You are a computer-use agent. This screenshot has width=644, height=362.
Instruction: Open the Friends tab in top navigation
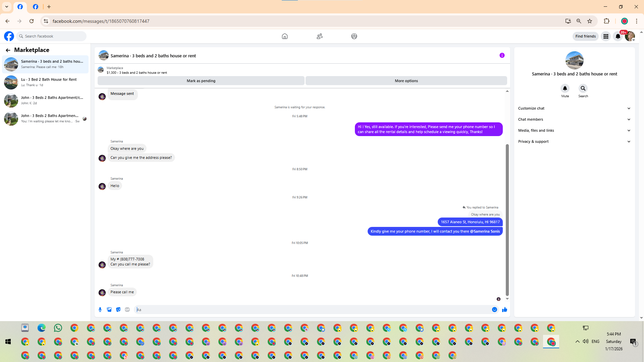(319, 36)
